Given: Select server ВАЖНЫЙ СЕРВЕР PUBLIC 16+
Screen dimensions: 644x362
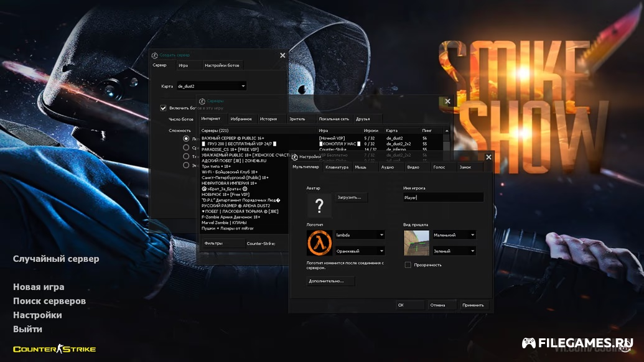Looking at the screenshot, I should tap(322, 138).
